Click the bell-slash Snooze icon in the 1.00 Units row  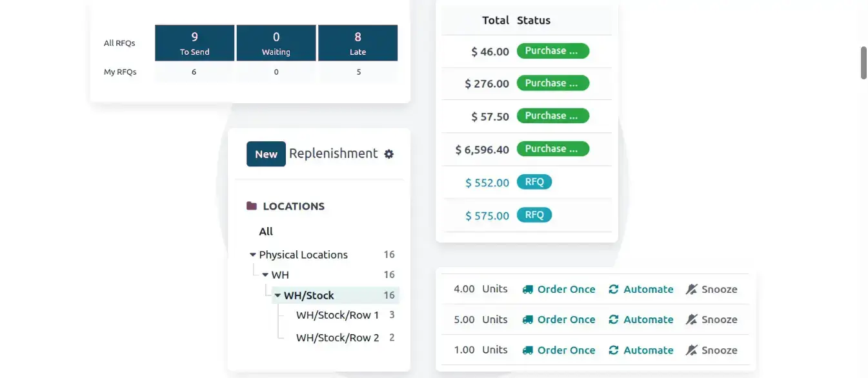click(691, 350)
